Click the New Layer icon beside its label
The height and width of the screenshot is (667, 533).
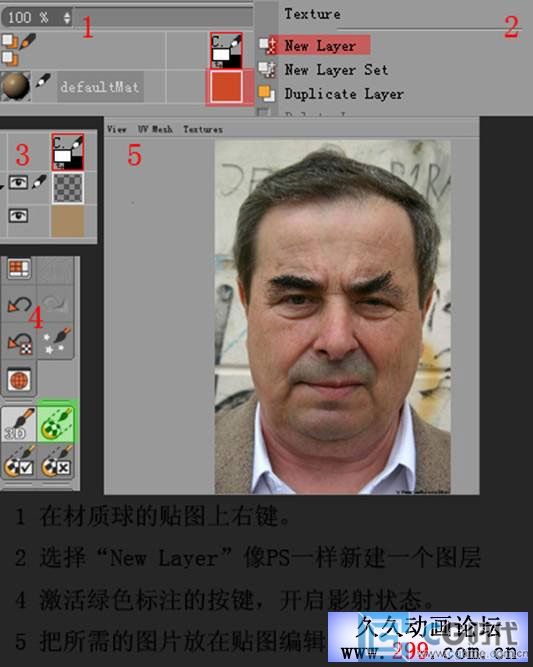pos(267,45)
